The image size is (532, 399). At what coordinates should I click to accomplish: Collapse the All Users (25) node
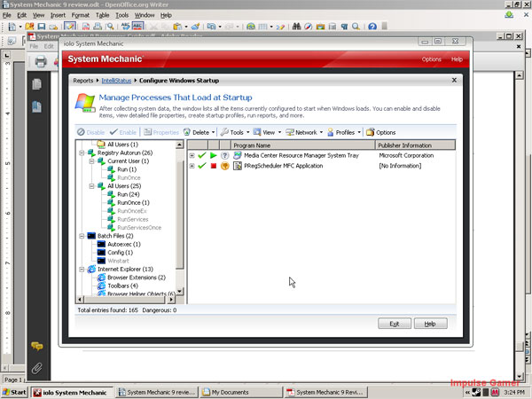pyautogui.click(x=91, y=186)
